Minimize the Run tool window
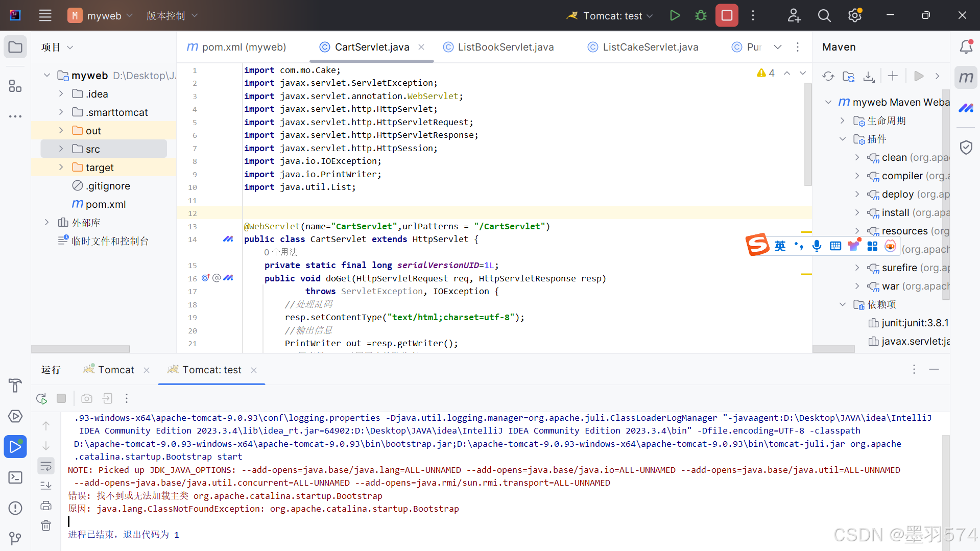This screenshot has width=980, height=551. (934, 369)
